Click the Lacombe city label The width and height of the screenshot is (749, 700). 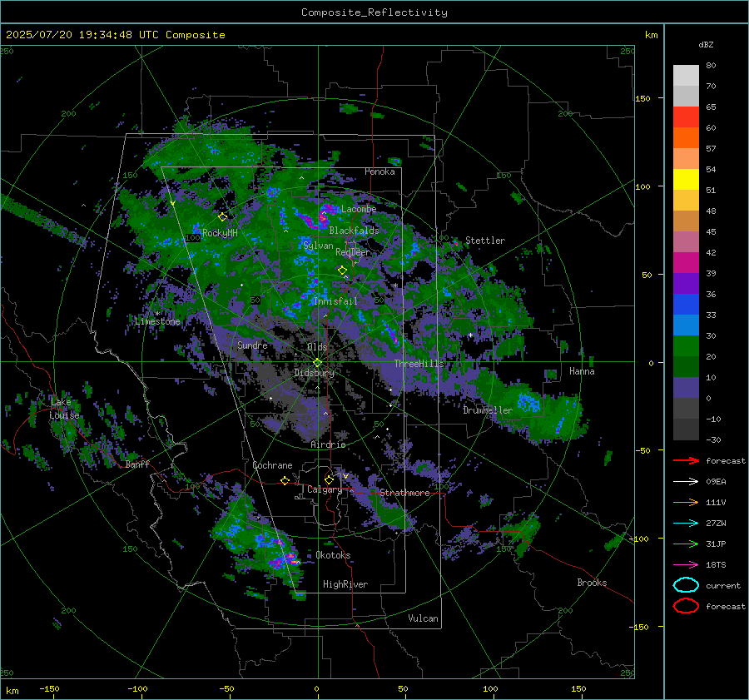tap(359, 209)
